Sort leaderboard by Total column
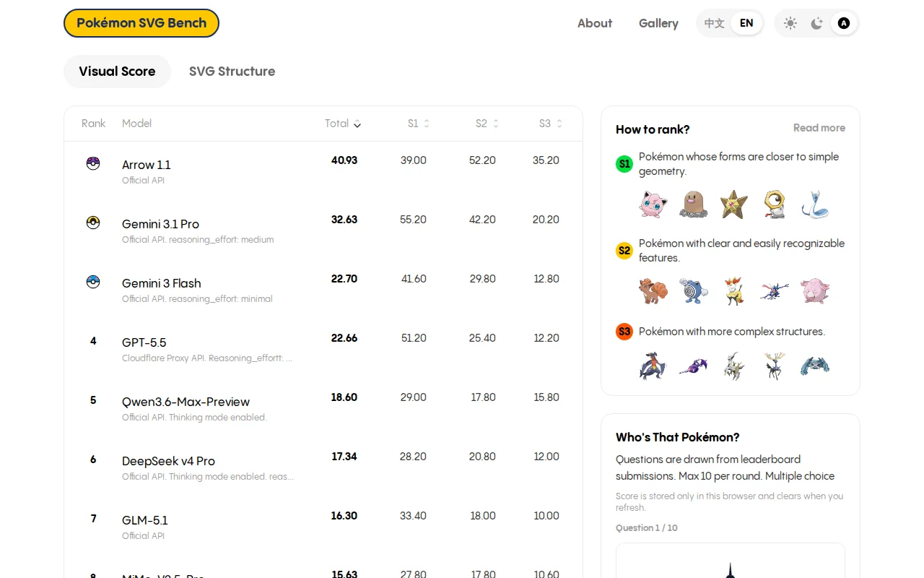The image size is (924, 578). click(343, 124)
